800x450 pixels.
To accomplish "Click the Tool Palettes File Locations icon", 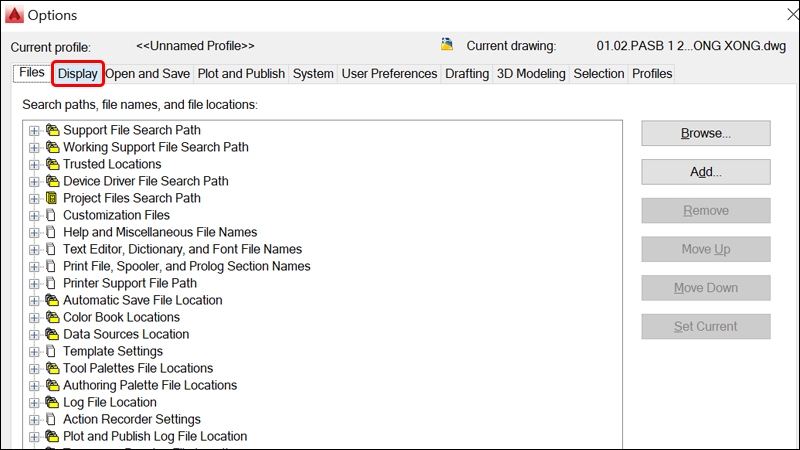I will [x=52, y=368].
